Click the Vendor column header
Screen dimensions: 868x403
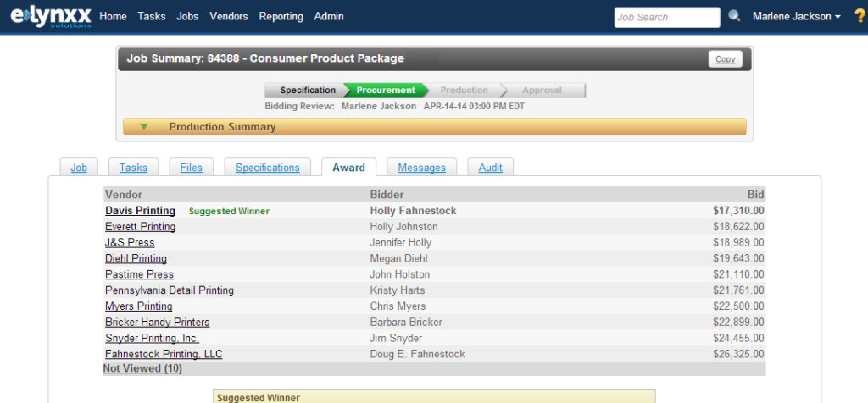124,195
